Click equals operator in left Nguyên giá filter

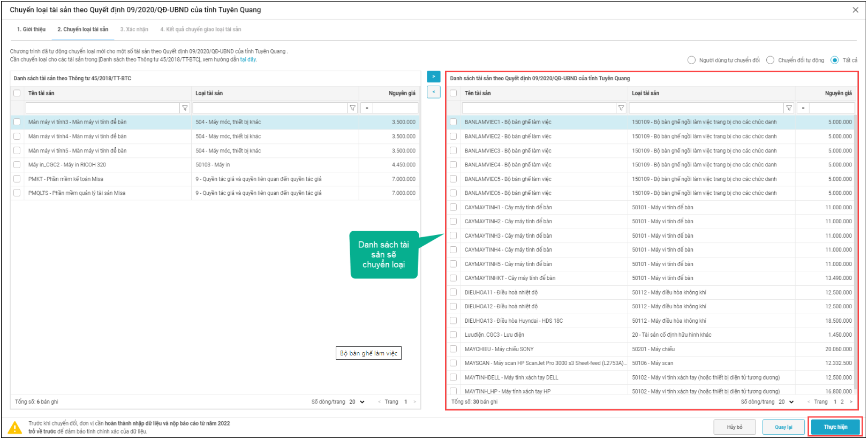coord(367,108)
